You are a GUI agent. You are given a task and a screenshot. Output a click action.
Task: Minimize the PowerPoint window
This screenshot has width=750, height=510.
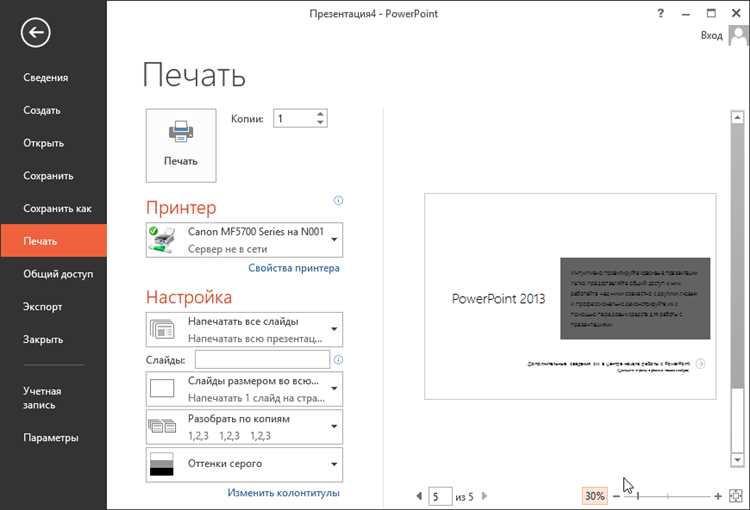686,14
